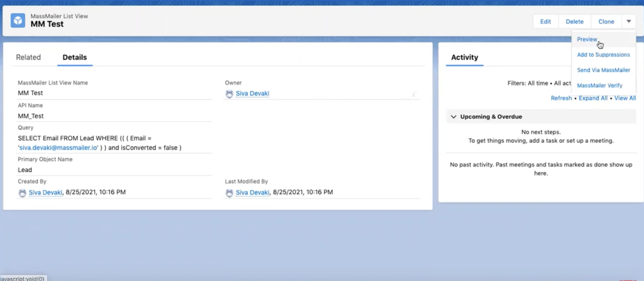Image resolution: width=644 pixels, height=281 pixels.
Task: Click the Clone button
Action: [606, 21]
